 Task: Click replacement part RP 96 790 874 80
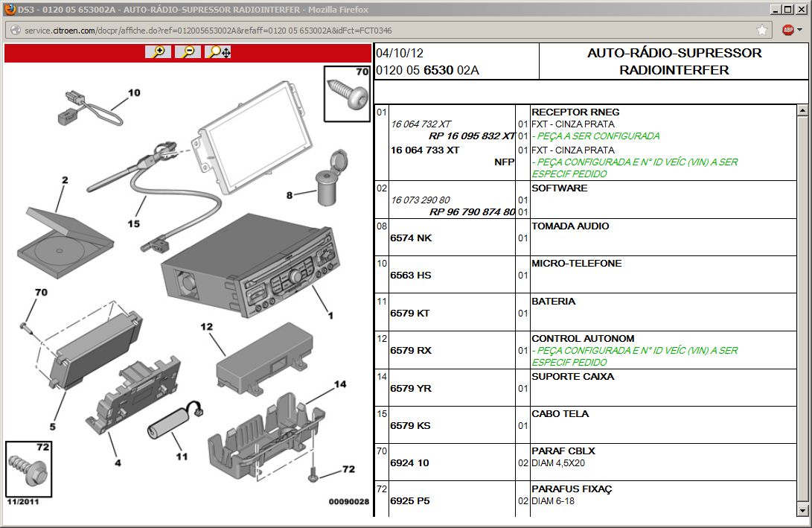[472, 212]
